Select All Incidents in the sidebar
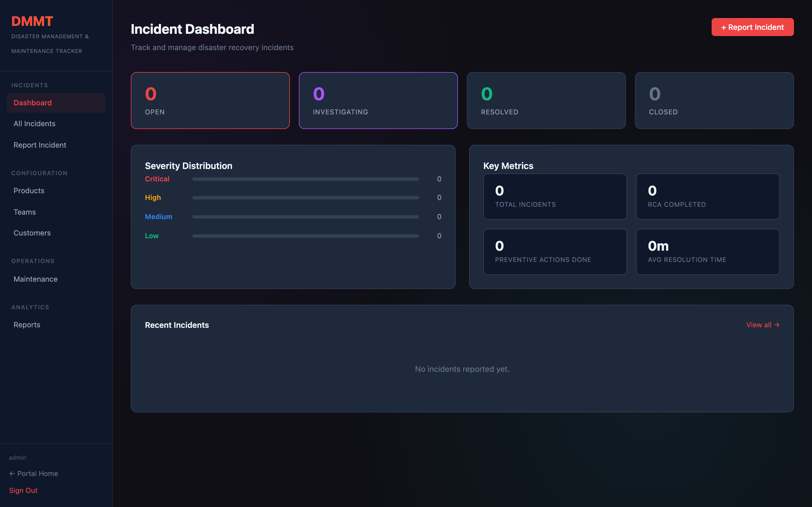 tap(35, 123)
